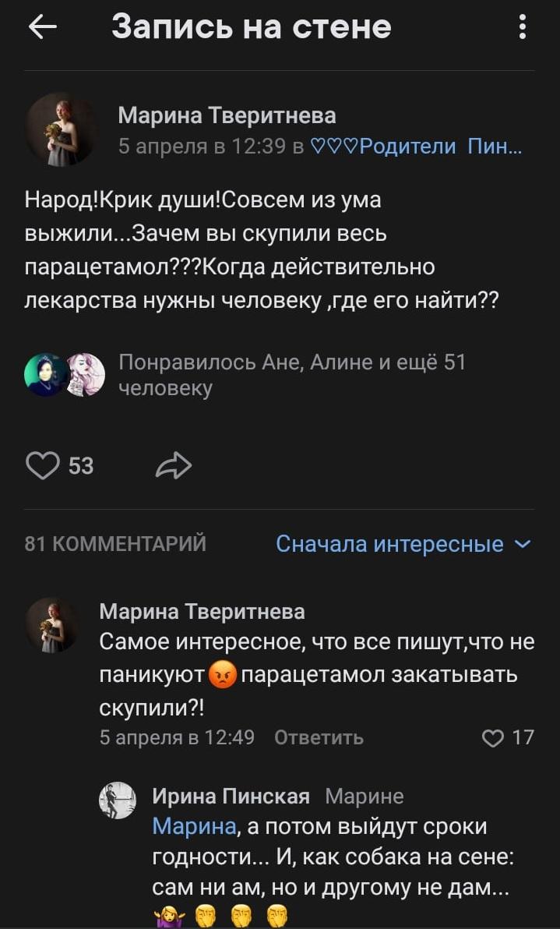Open Marina Тверитнева's post author avatar

pyautogui.click(x=61, y=130)
